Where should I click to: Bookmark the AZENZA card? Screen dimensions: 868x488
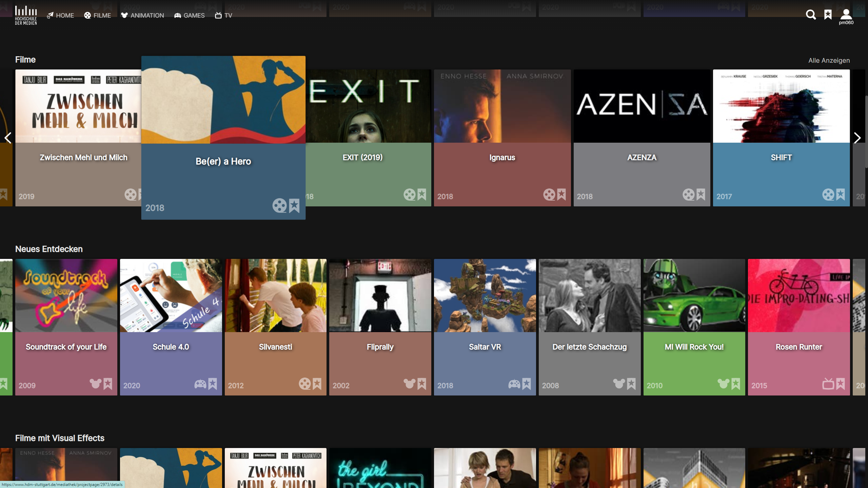[701, 195]
